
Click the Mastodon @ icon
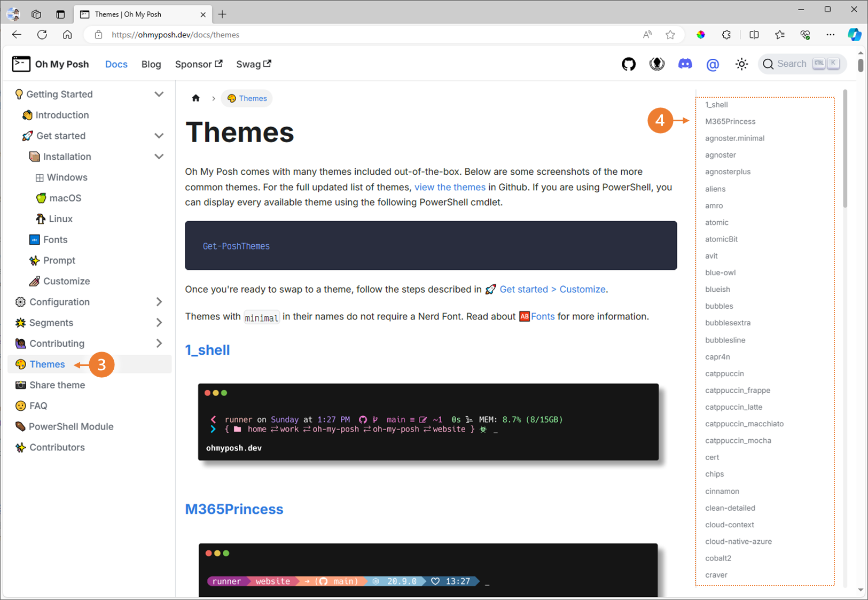pos(713,65)
